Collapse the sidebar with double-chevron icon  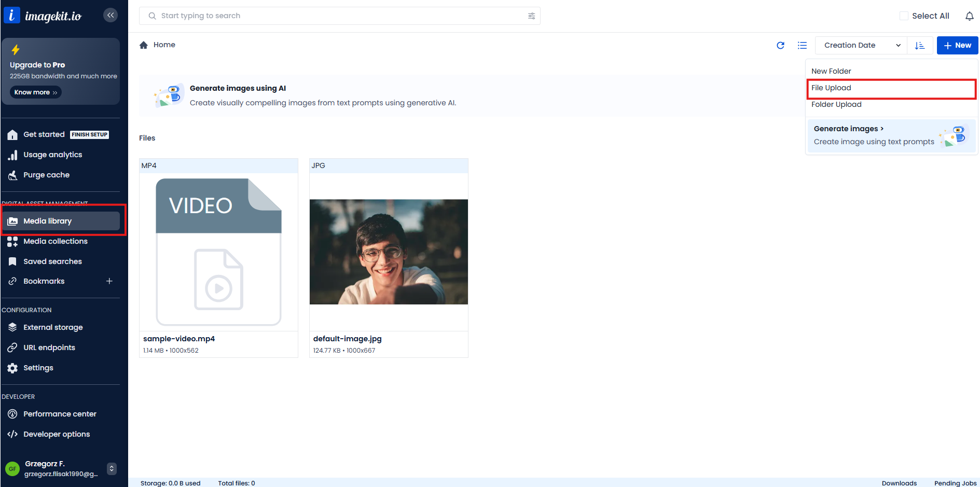click(110, 15)
